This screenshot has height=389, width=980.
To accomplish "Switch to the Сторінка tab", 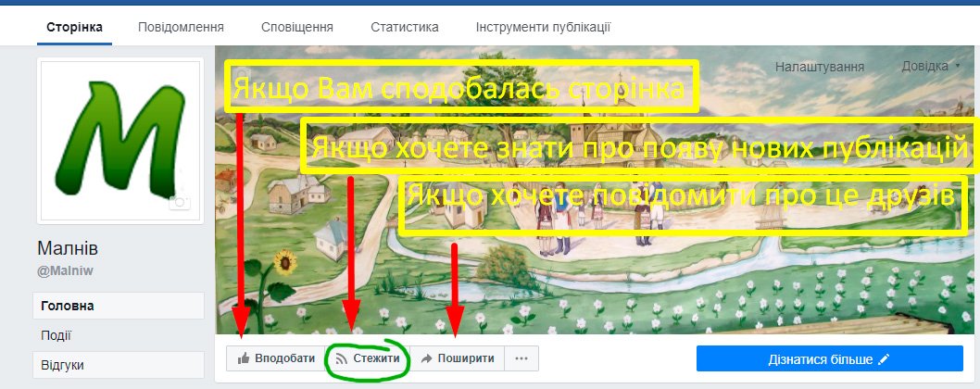I will click(x=74, y=27).
